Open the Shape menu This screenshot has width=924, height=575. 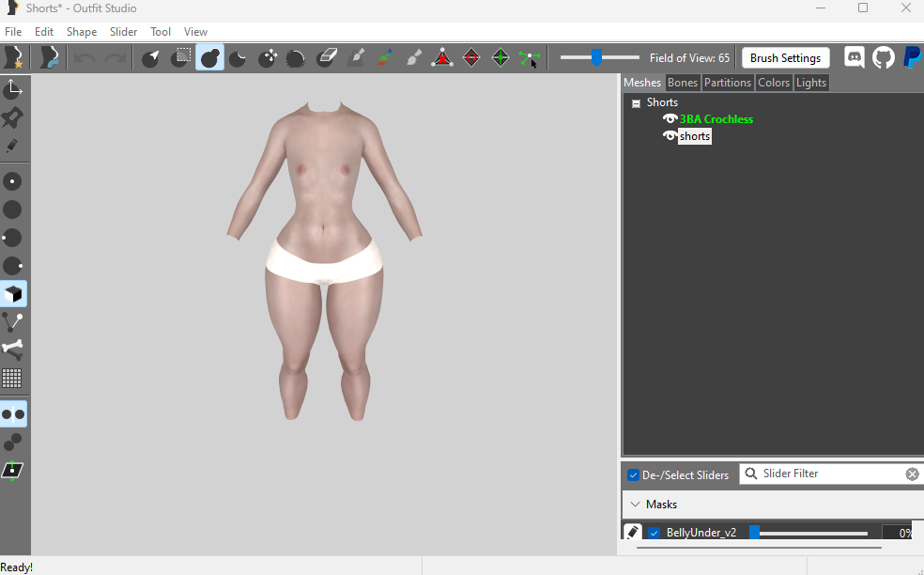[82, 32]
